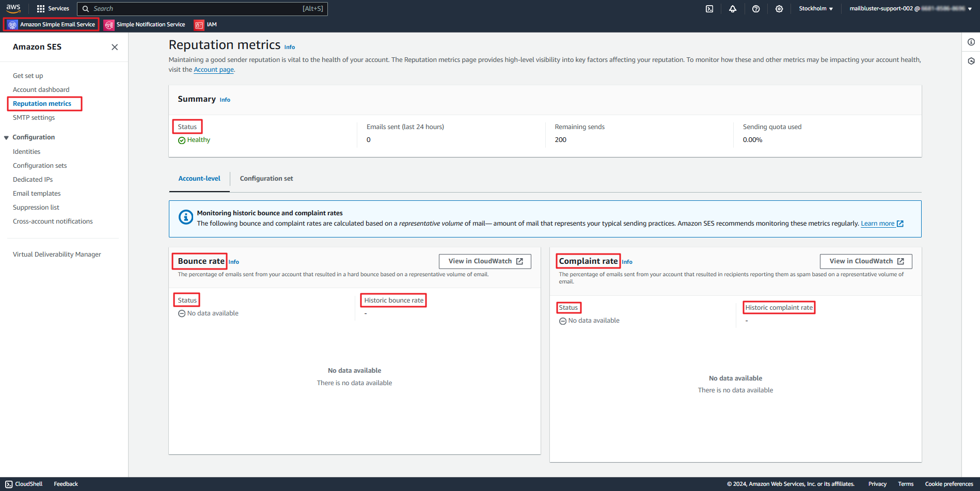Click View in CloudWatch for Complaint rate
The width and height of the screenshot is (980, 491).
[x=866, y=261]
